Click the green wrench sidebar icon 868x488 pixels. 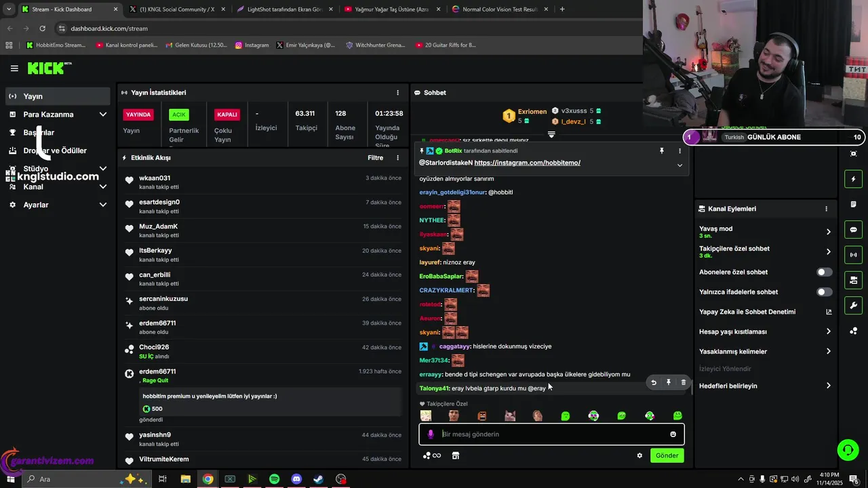point(853,305)
